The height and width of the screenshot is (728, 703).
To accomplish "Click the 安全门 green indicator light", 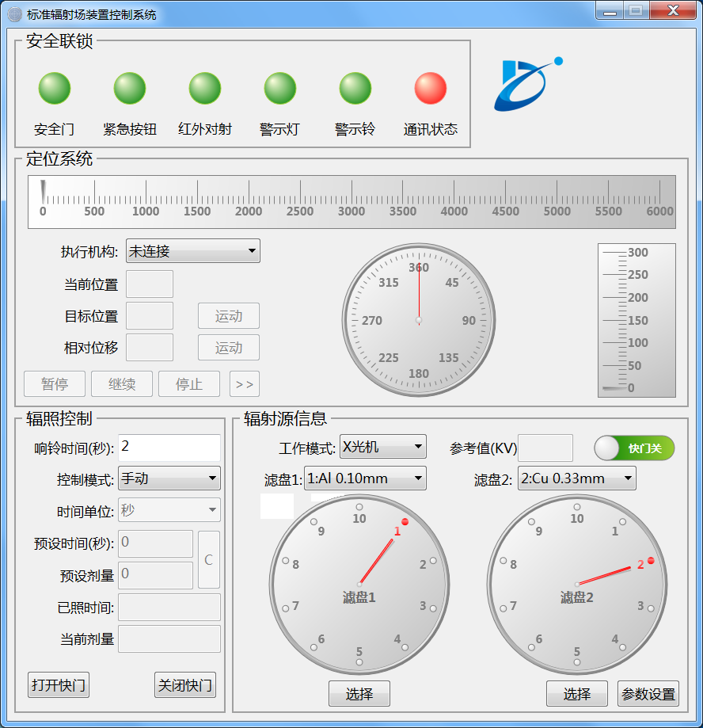I will [x=55, y=88].
